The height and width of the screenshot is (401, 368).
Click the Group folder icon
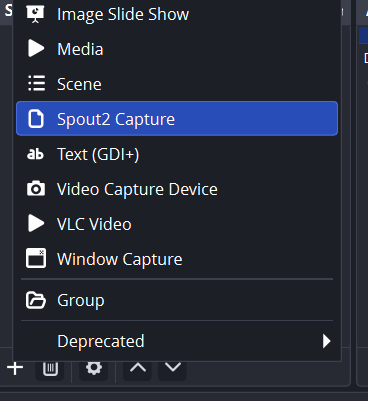(36, 300)
